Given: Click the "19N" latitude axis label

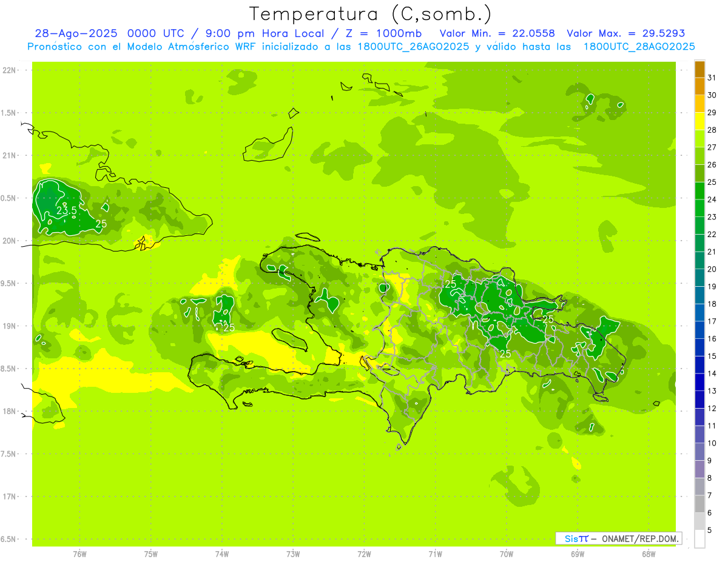Looking at the screenshot, I should pos(8,326).
